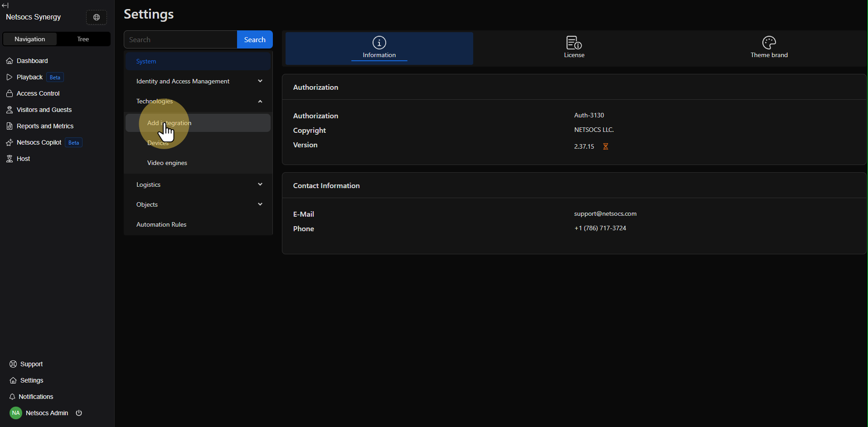The image size is (868, 427).
Task: Switch sidebar to Navigation view
Action: (30, 39)
